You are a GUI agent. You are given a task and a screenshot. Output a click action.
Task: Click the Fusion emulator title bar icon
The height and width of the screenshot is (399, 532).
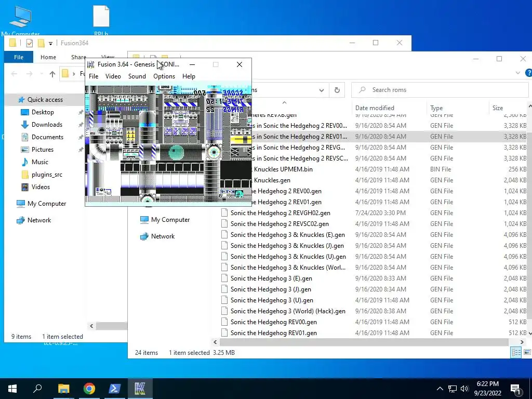(90, 64)
